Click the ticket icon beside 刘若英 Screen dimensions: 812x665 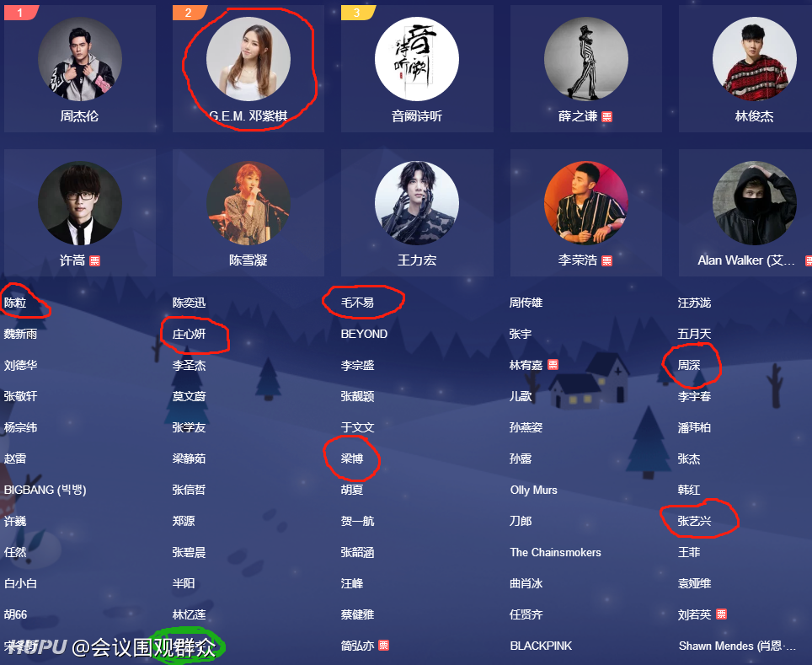click(x=721, y=614)
